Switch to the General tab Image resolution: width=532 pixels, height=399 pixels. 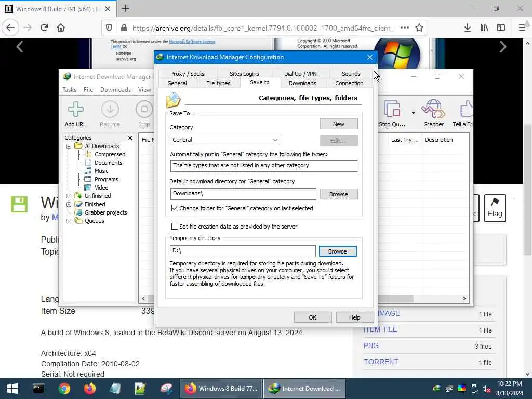pos(177,83)
